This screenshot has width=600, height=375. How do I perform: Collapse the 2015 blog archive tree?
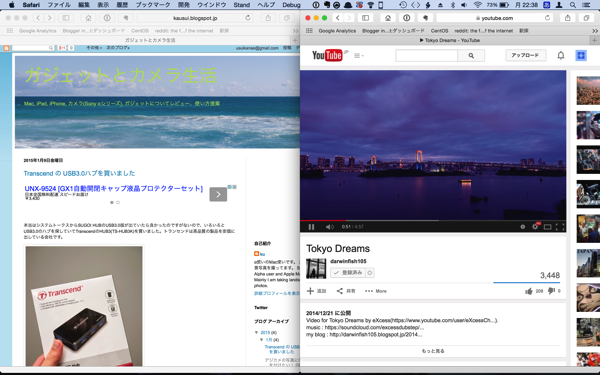click(x=256, y=333)
